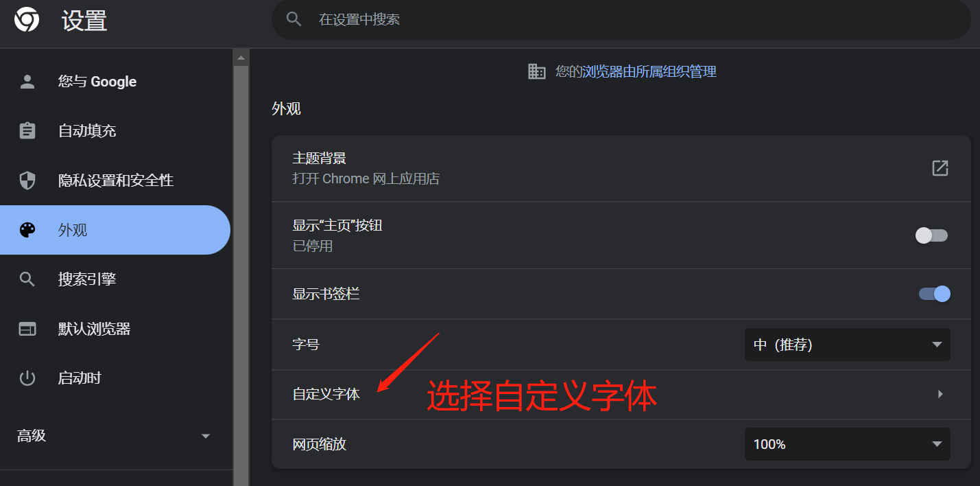Click the magnifier icon in settings search bar
This screenshot has width=980, height=486.
294,19
